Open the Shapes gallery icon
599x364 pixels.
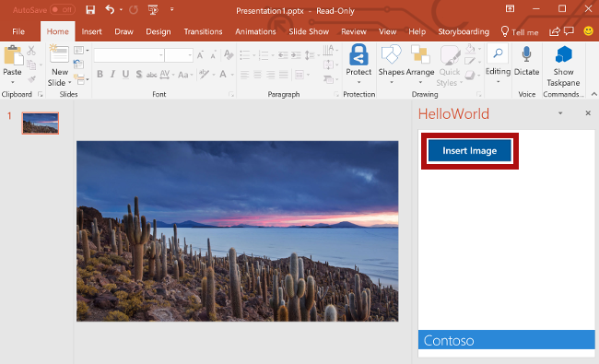[391, 54]
